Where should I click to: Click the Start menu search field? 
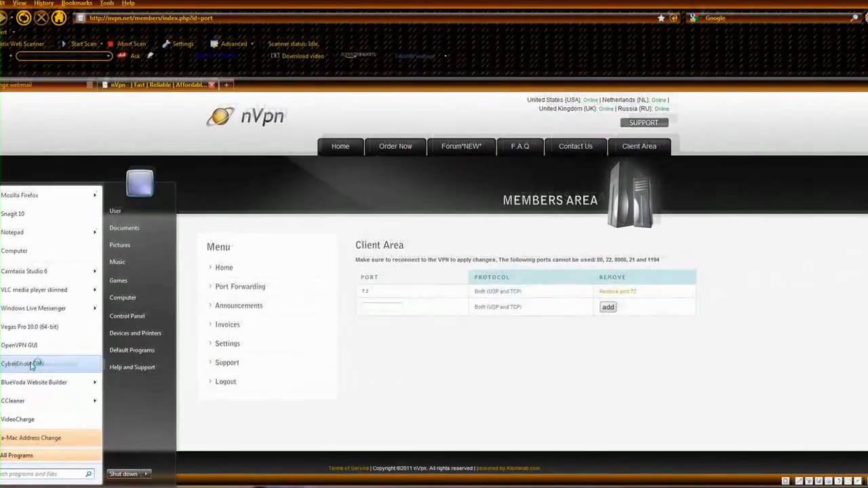[x=46, y=474]
